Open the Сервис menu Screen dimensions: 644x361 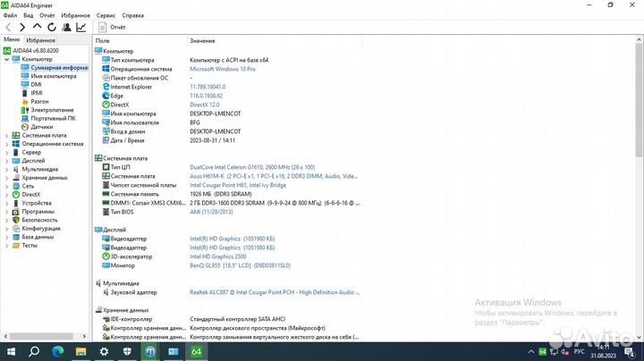[x=106, y=15]
